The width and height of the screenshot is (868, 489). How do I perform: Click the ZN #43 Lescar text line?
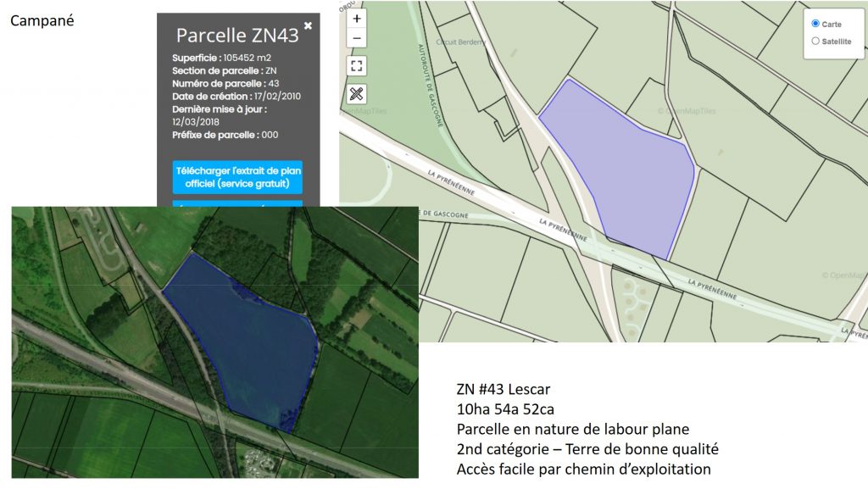(x=503, y=390)
